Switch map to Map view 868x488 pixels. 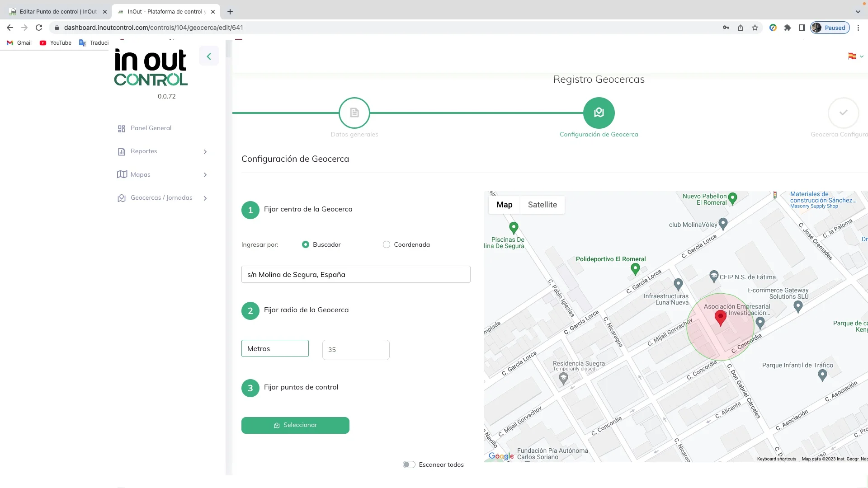tap(505, 205)
